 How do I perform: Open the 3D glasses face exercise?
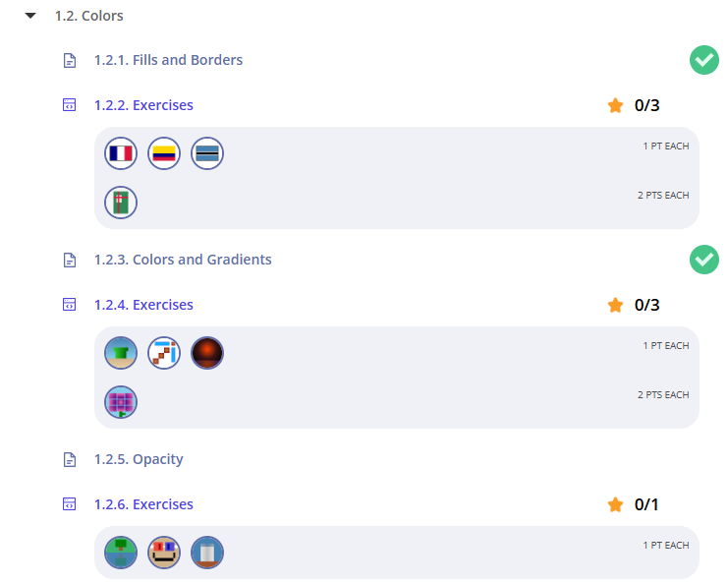tap(164, 553)
